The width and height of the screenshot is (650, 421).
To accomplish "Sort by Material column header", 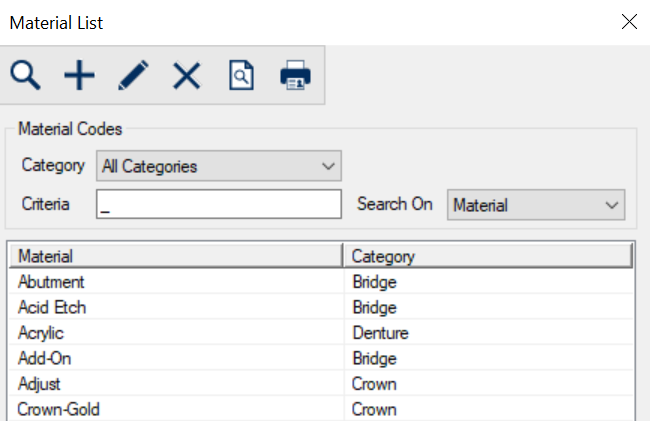I will point(175,256).
